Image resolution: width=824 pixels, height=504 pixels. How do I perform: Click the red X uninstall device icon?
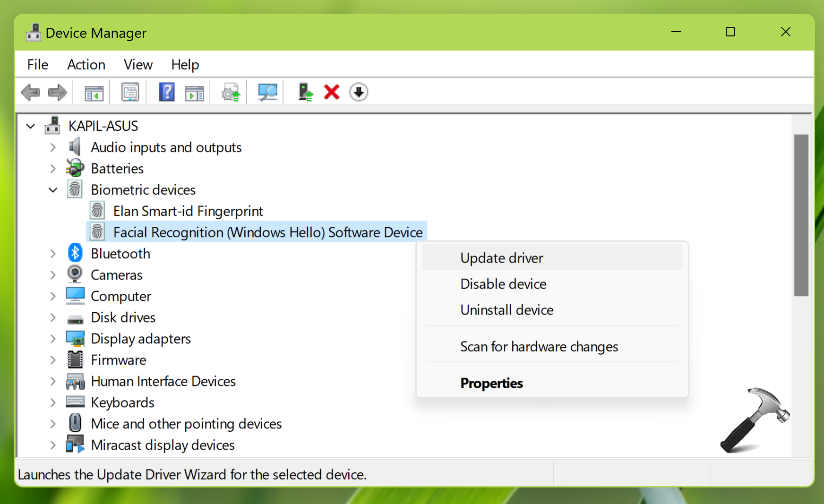point(332,92)
